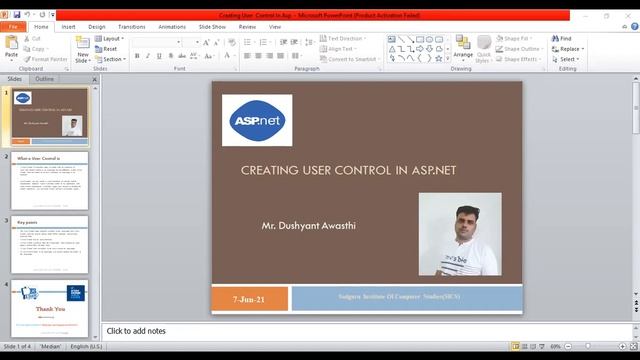Switch to the Insert tab
This screenshot has height=360, width=640.
68,27
